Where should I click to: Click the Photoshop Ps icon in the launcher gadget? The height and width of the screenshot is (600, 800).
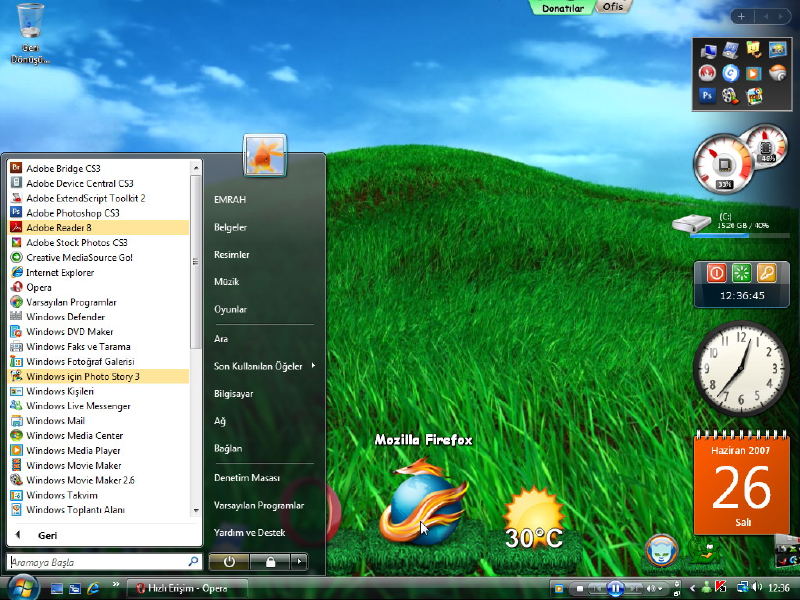coord(707,95)
